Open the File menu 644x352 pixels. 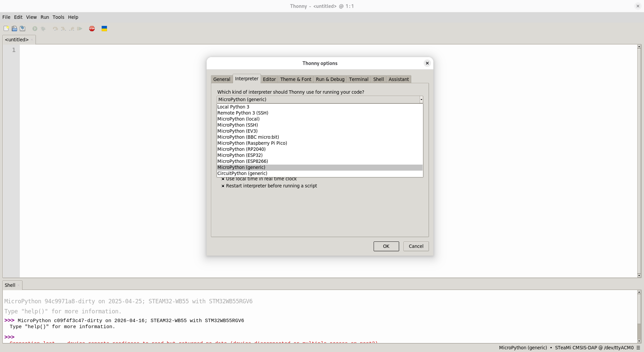[x=6, y=17]
